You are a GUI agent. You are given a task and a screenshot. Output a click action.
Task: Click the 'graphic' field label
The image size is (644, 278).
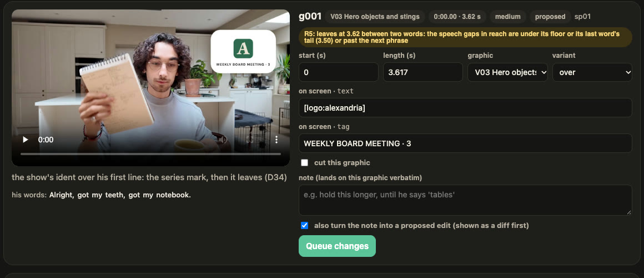point(480,56)
